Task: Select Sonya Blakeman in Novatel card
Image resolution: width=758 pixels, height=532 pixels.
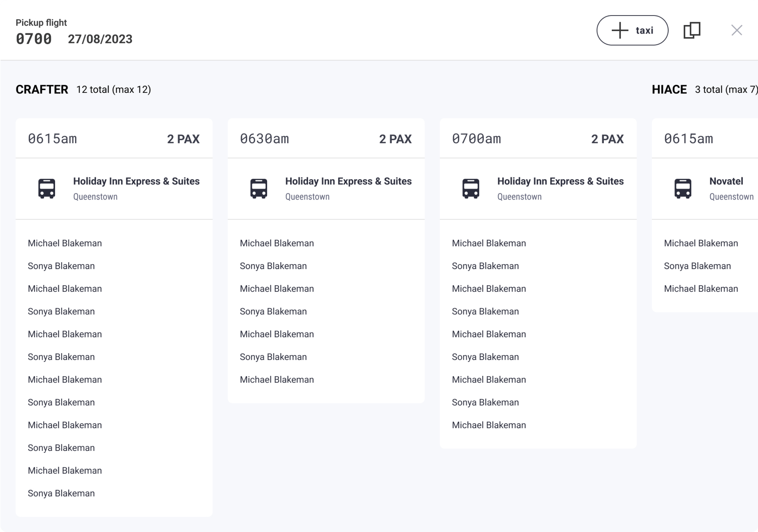Action: [x=697, y=266]
